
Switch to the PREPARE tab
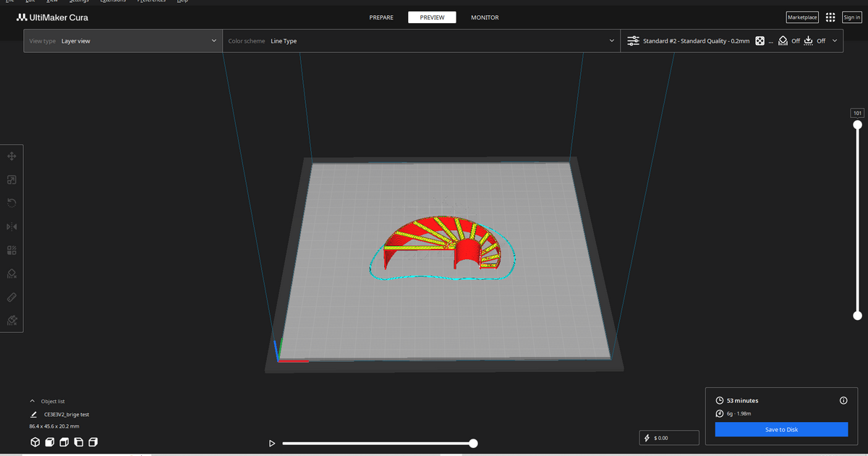click(381, 17)
